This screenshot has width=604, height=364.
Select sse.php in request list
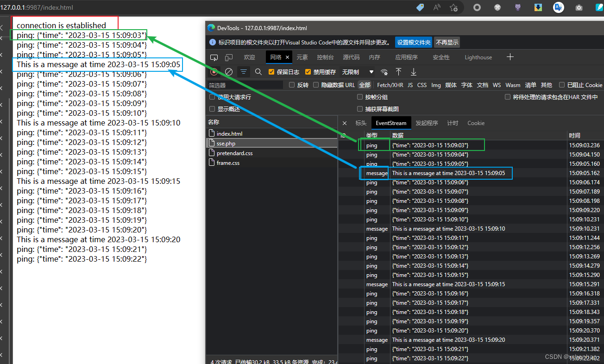271,143
